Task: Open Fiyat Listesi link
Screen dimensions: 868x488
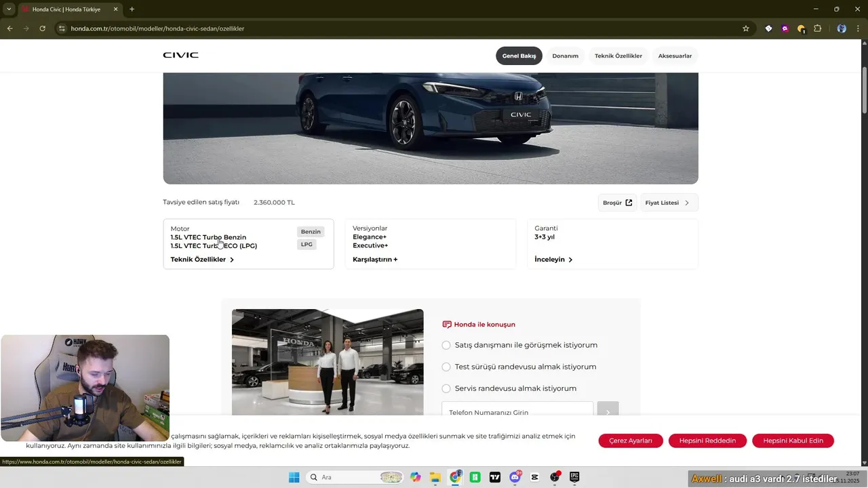Action: click(x=669, y=203)
